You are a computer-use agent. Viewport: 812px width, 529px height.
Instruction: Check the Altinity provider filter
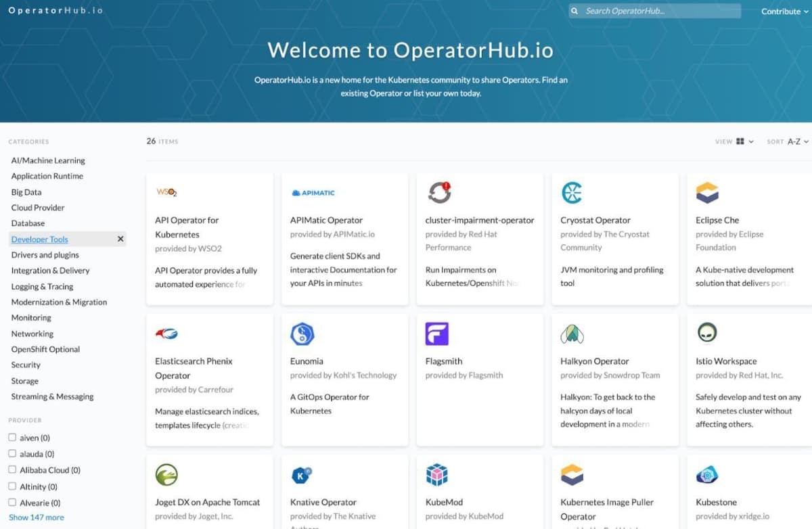click(12, 486)
